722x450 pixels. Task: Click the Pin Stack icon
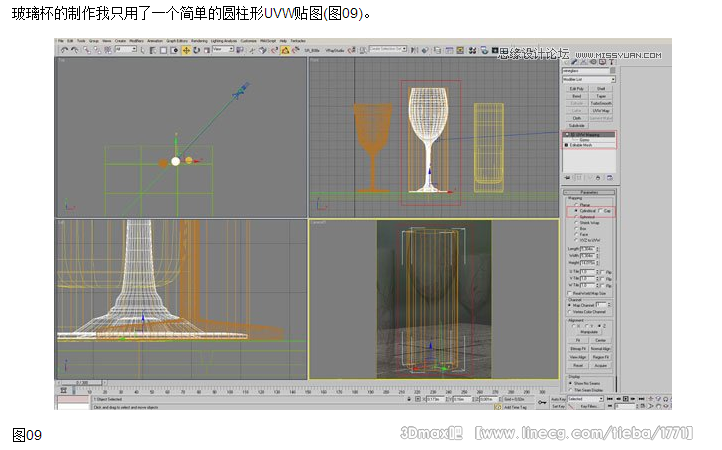coord(567,177)
